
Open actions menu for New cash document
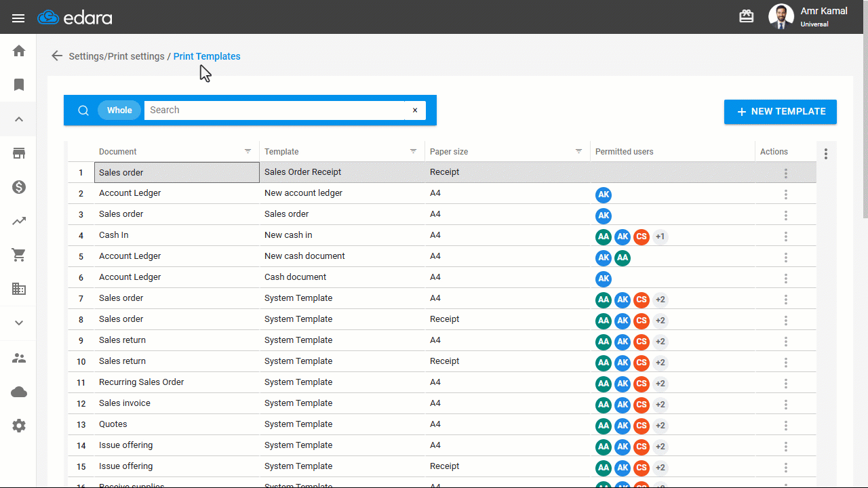[x=786, y=258]
